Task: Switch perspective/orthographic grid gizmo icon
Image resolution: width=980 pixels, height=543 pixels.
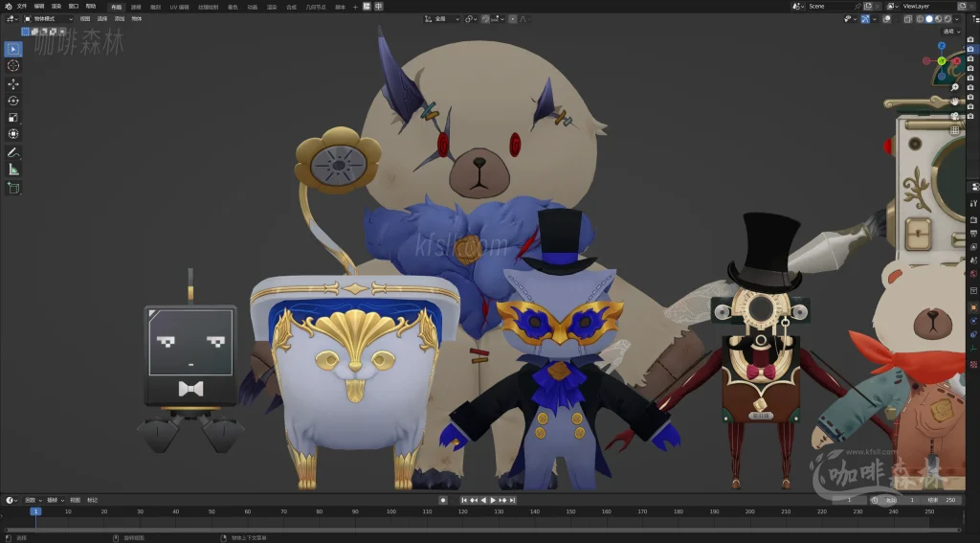Action: click(954, 129)
